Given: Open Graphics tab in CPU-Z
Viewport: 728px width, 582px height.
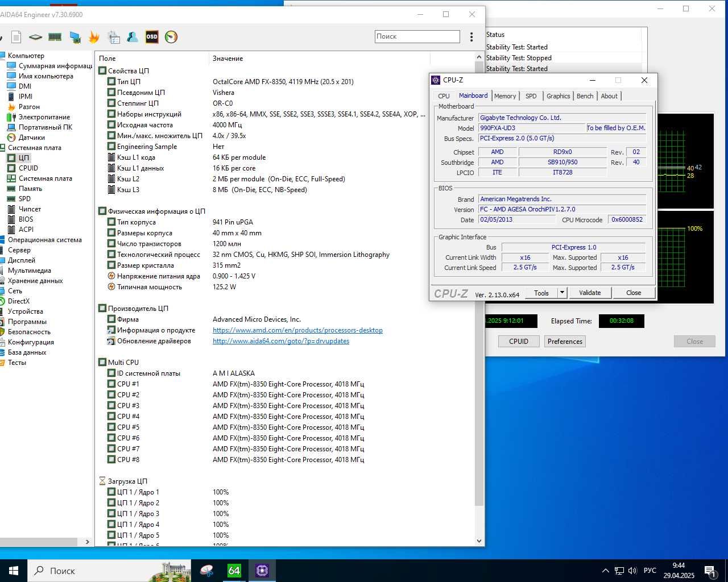Looking at the screenshot, I should tap(559, 96).
